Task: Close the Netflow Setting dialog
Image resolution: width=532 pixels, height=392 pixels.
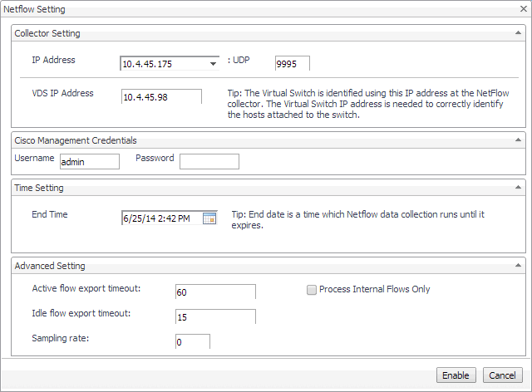Action: [521, 9]
